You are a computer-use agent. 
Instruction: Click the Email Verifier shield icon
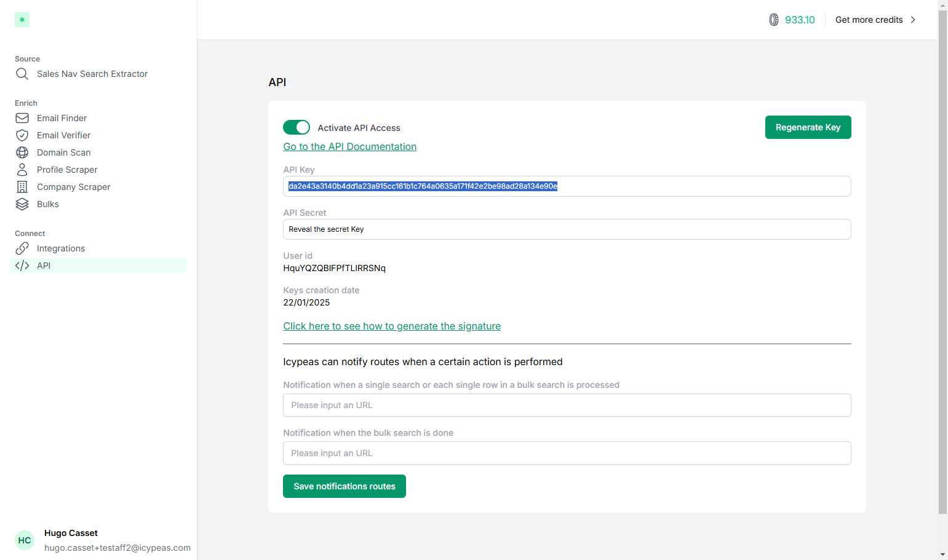tap(22, 135)
